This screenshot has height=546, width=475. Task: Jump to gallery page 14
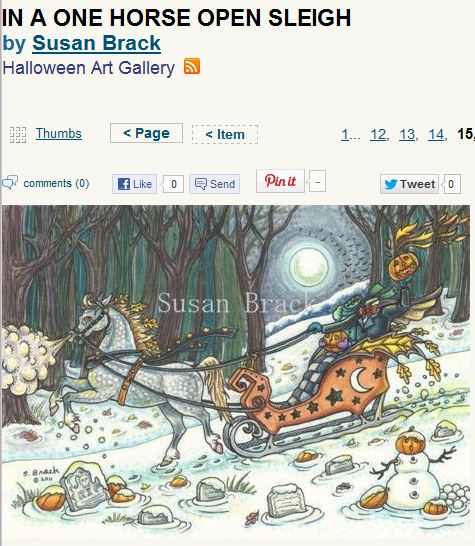pyautogui.click(x=436, y=134)
